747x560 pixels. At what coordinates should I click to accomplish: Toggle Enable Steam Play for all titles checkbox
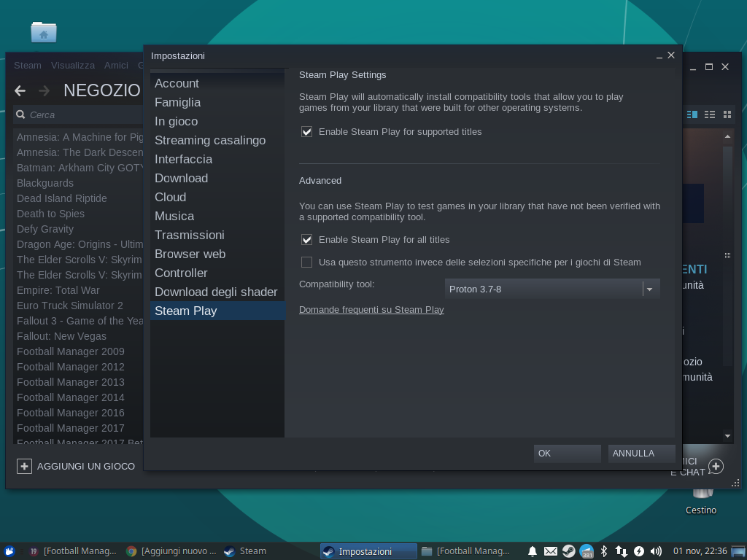[x=307, y=239]
